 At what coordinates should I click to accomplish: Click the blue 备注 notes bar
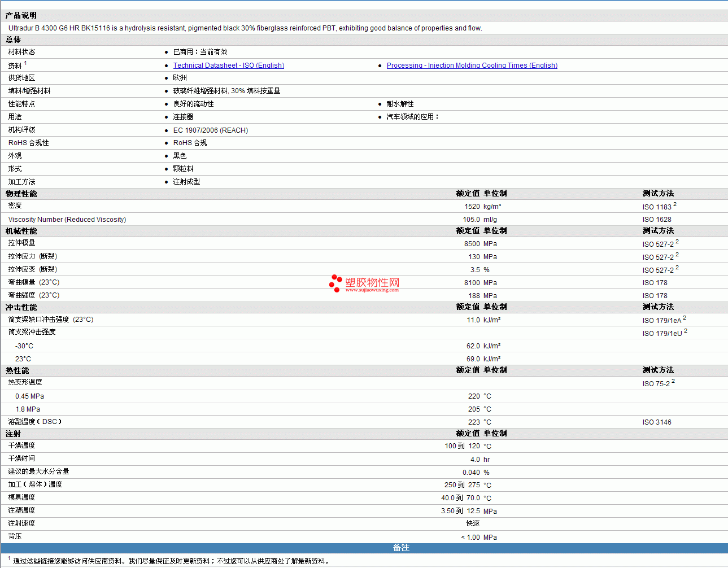pyautogui.click(x=364, y=548)
